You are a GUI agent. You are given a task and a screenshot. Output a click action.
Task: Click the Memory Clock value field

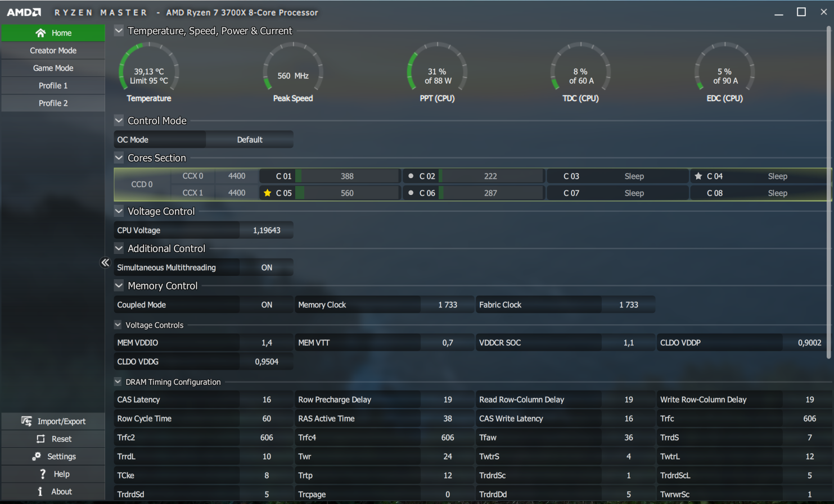pos(448,305)
